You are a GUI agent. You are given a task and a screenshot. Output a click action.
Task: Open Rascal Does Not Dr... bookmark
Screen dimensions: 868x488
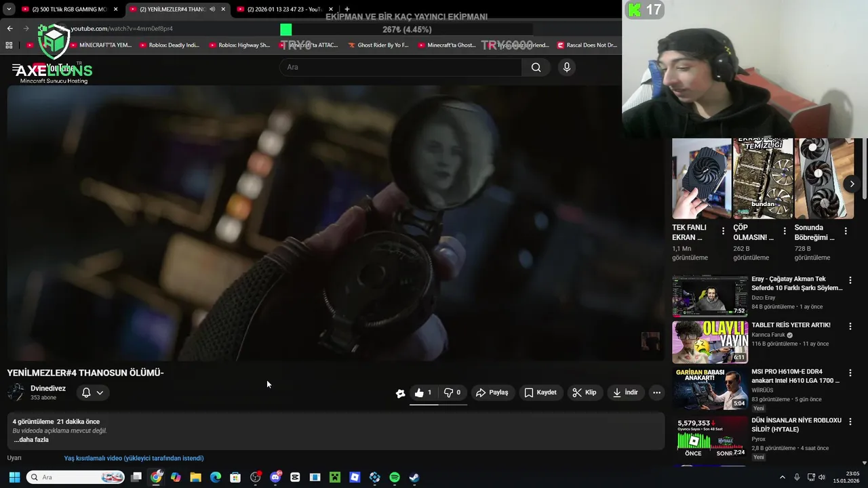(x=587, y=45)
